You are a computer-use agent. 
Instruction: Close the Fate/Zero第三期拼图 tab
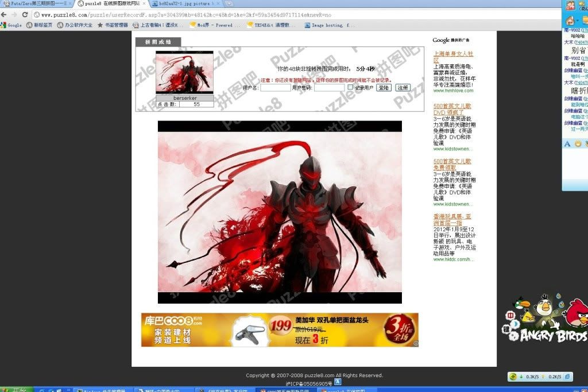pos(70,3)
